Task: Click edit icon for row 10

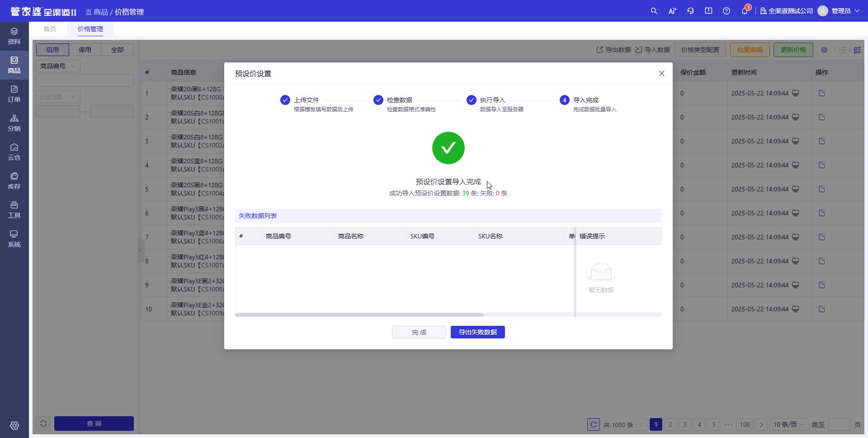Action: 822,309
